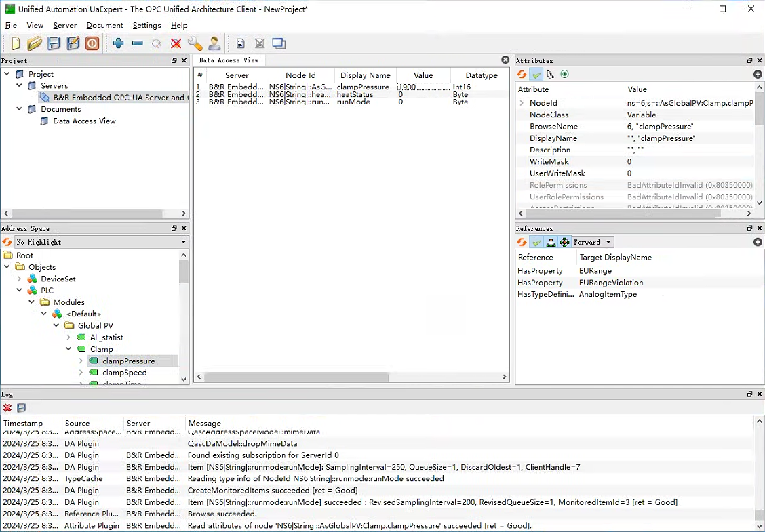
Task: Click the clampPressure value field 1900
Action: [x=423, y=87]
